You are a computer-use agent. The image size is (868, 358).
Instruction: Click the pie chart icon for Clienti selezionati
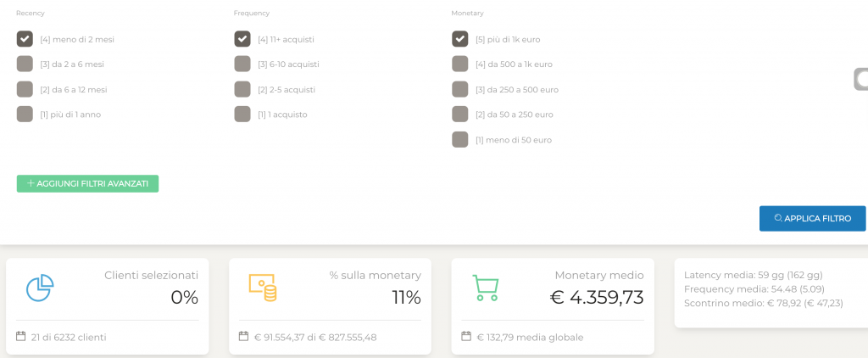pos(40,288)
